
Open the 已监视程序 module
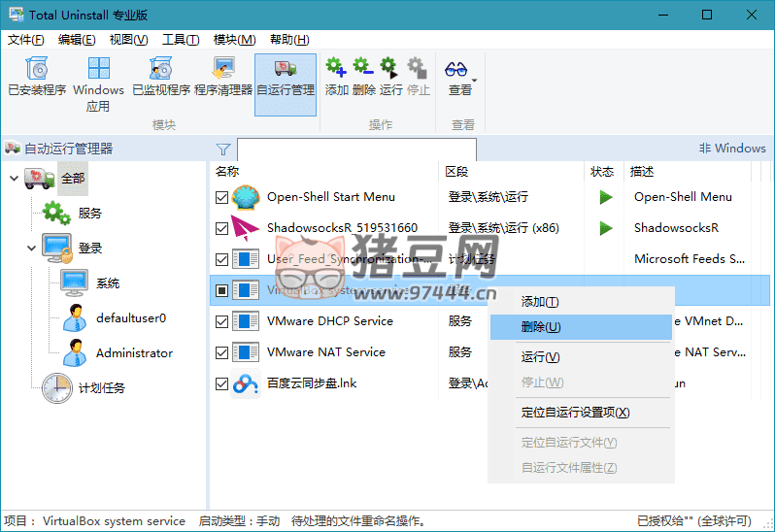[161, 77]
